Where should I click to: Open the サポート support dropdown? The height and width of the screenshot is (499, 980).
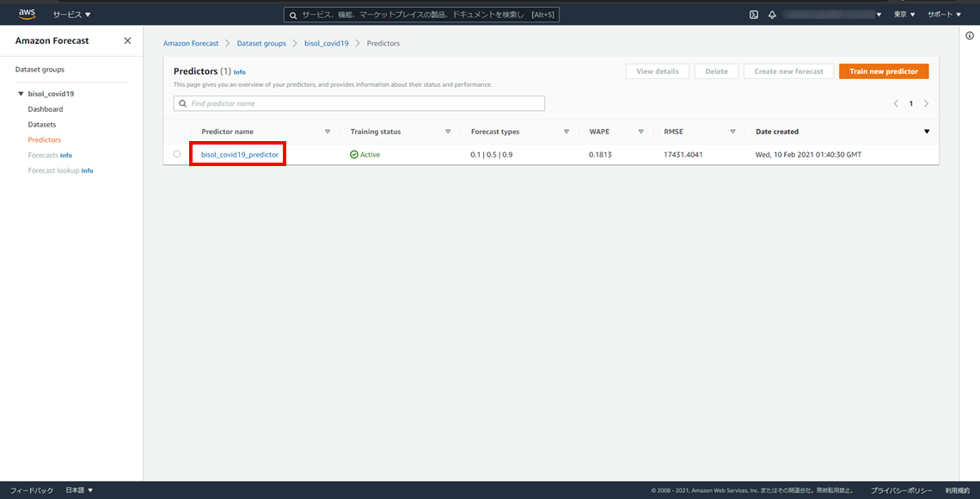(944, 15)
